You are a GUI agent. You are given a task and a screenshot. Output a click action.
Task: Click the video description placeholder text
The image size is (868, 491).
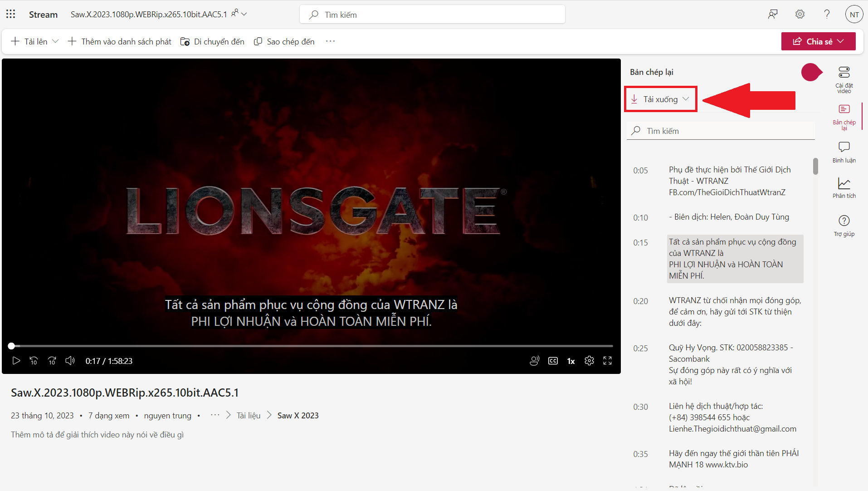98,435
